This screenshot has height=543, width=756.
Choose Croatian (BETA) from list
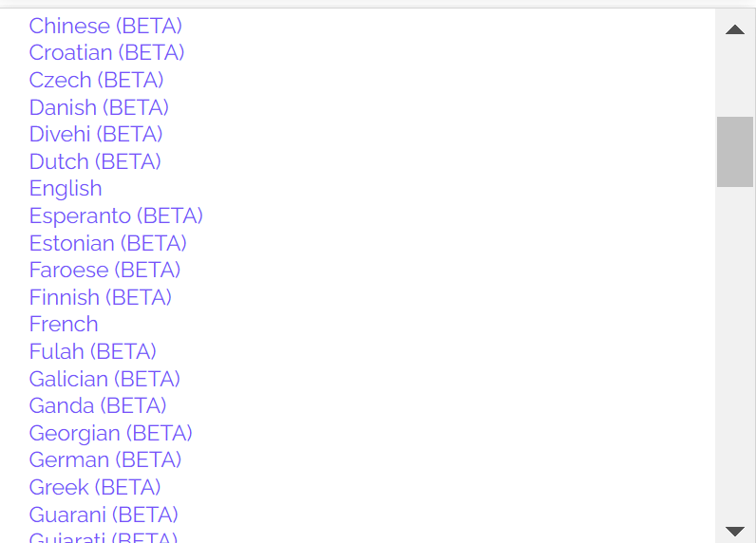tap(106, 52)
